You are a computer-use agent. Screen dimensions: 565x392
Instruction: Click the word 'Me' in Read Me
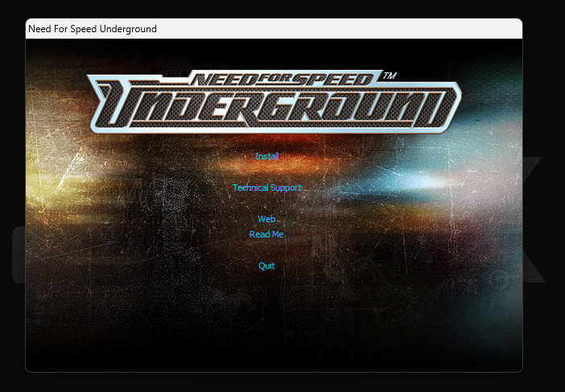pos(278,234)
